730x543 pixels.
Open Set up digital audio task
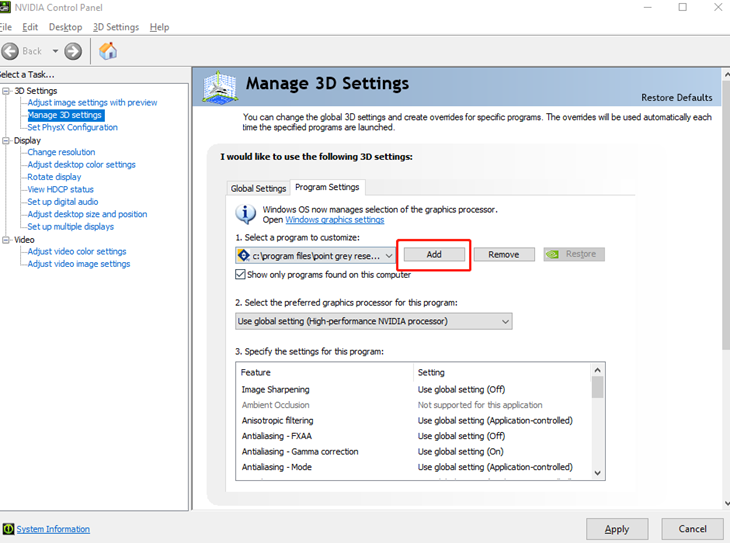[62, 202]
